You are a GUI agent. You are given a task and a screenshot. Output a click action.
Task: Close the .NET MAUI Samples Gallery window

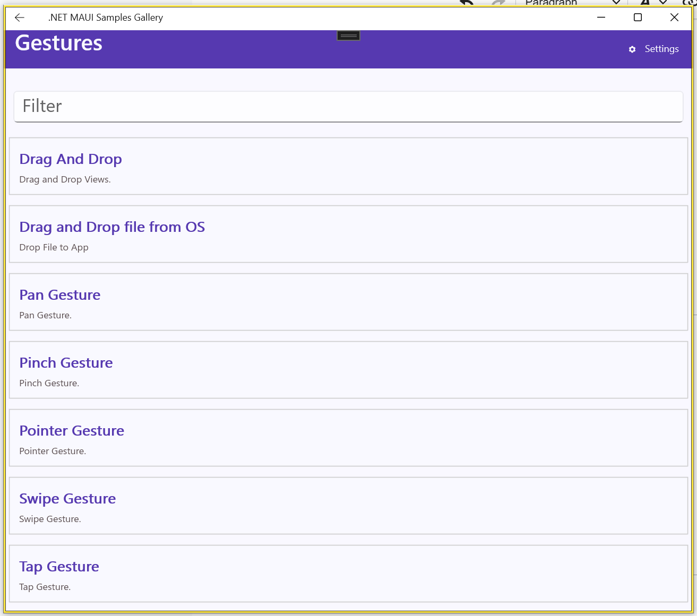pyautogui.click(x=674, y=18)
